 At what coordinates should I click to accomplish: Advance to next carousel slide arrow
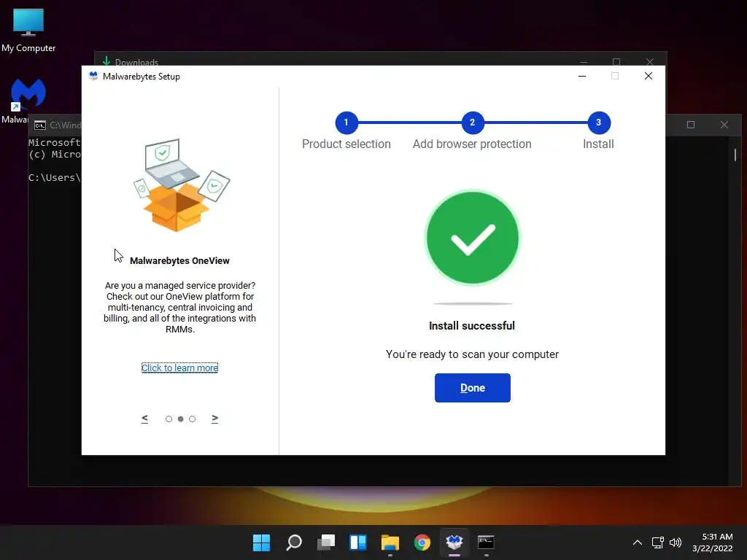(215, 419)
